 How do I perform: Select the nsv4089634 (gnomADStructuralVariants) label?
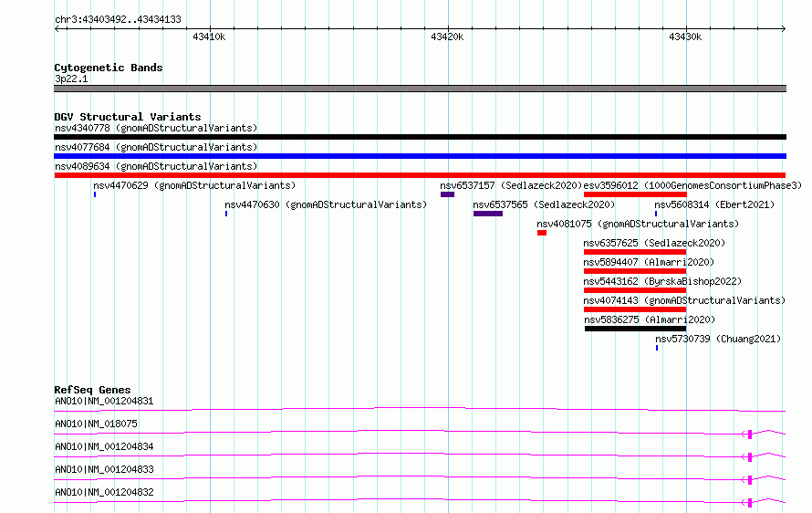click(156, 166)
